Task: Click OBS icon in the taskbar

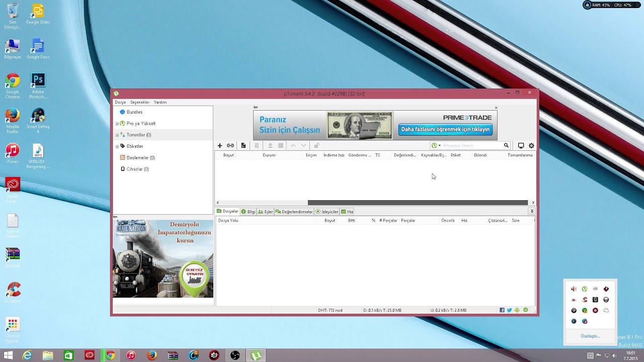Action: (234, 355)
